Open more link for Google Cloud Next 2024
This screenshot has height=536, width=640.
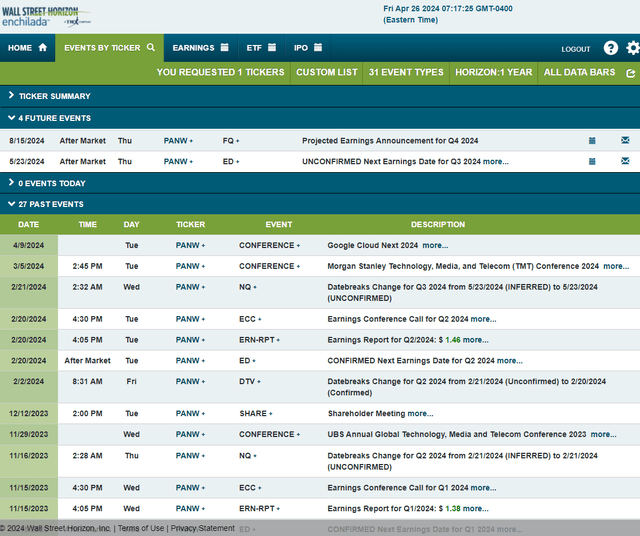pos(435,245)
